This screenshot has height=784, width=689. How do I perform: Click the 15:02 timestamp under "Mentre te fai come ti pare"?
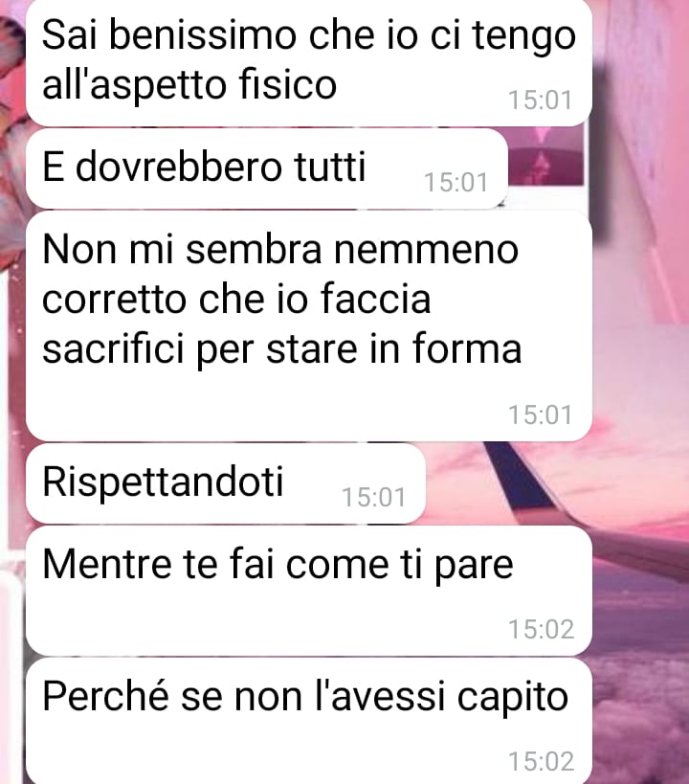tap(541, 630)
